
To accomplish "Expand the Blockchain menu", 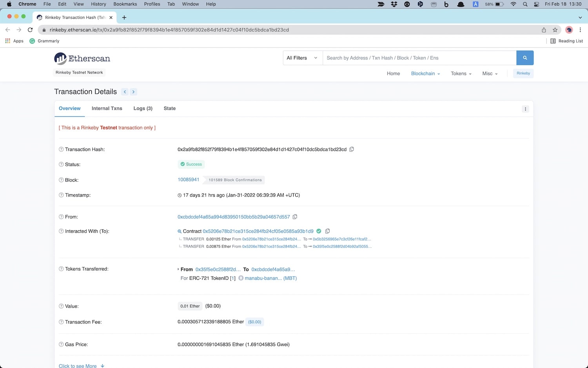I will (425, 73).
